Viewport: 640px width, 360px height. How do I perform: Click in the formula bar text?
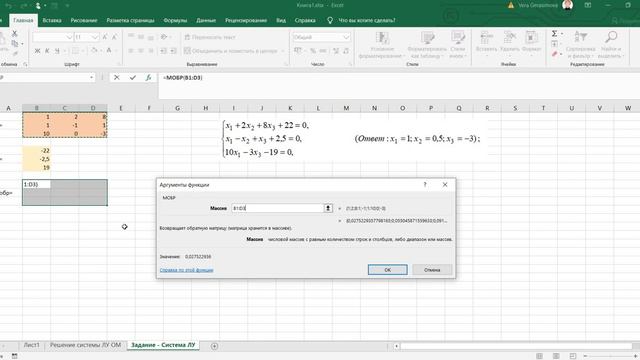pos(182,78)
